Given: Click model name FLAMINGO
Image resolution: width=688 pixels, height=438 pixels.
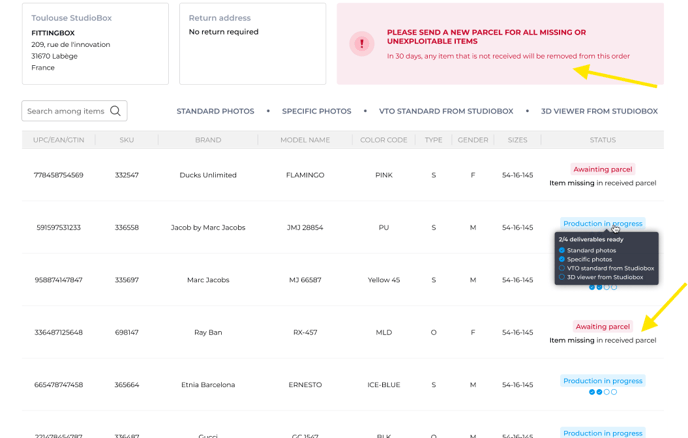Looking at the screenshot, I should [x=305, y=175].
